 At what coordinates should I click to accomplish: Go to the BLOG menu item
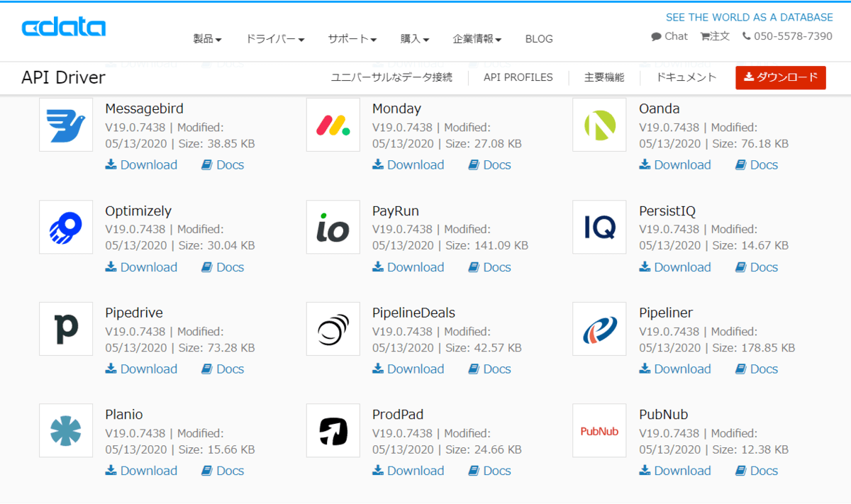coord(539,39)
